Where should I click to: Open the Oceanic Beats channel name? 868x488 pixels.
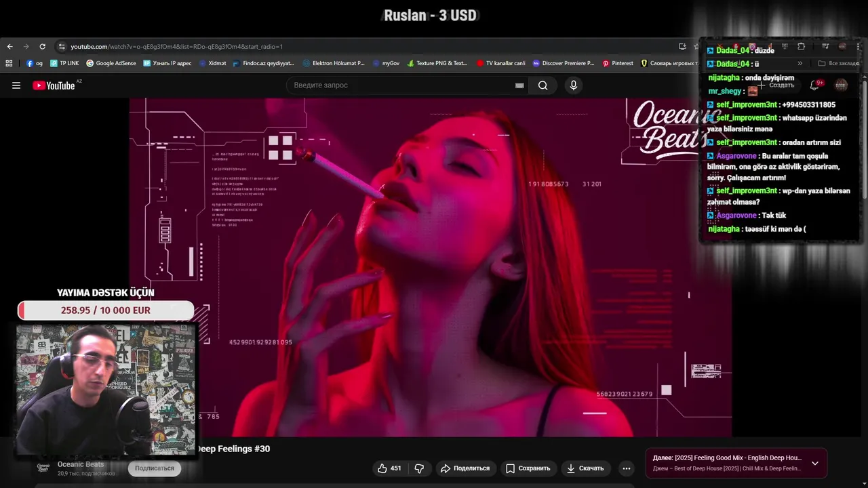tap(81, 464)
